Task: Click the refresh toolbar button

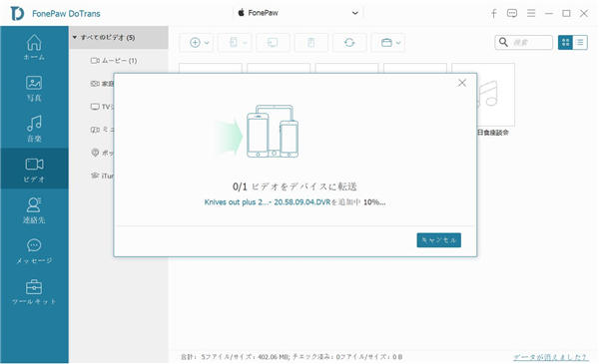Action: tap(349, 42)
